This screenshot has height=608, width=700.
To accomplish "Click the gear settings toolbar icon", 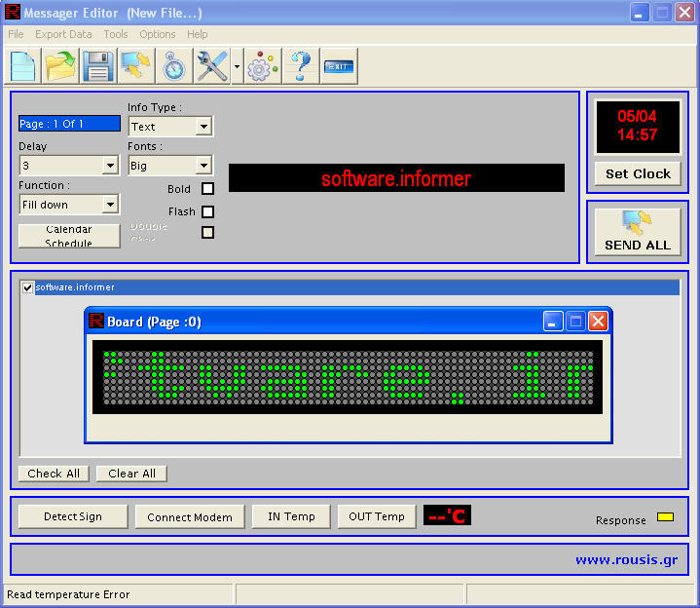I will pos(262,66).
